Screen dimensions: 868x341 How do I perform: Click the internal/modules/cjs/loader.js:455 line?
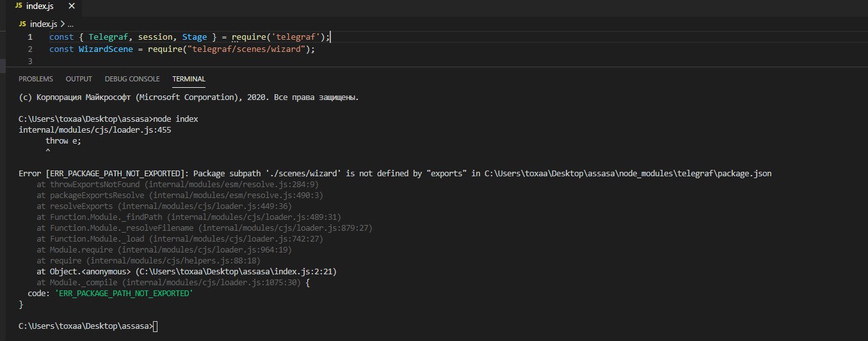point(95,129)
